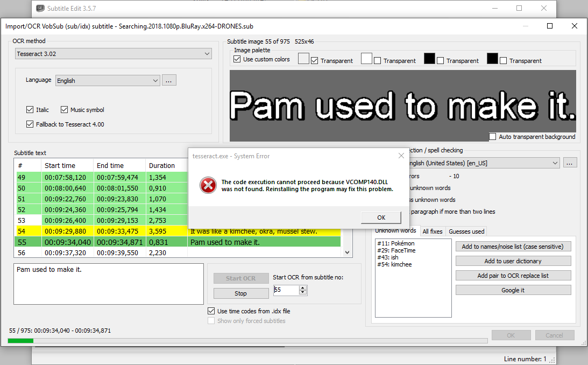Click the Stop OCR button
Image resolution: width=588 pixels, height=365 pixels.
point(241,293)
